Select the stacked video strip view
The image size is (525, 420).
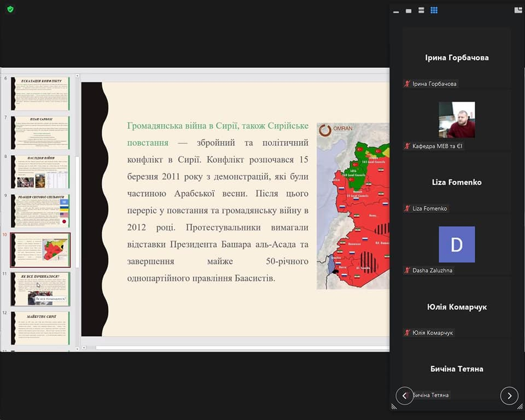(x=421, y=10)
